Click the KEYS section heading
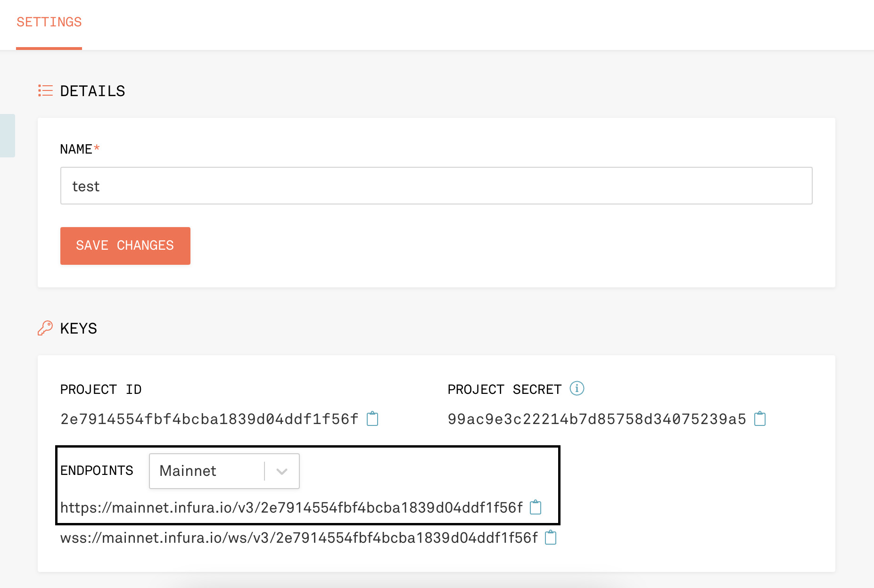 pyautogui.click(x=78, y=328)
